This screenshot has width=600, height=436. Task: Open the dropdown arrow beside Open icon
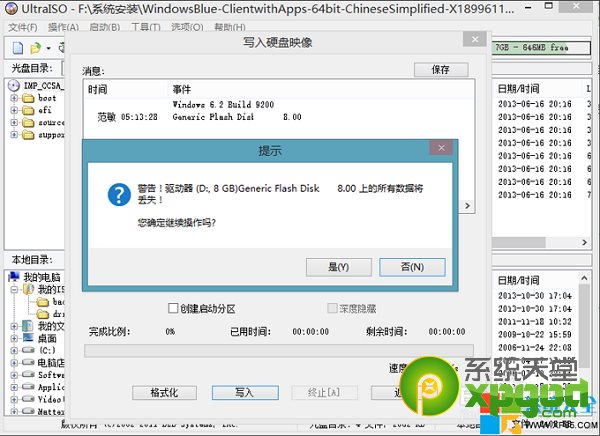[47, 48]
